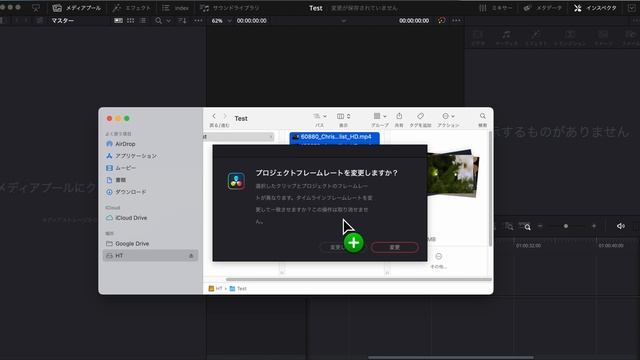Click その他 more actions icon in Finder
This screenshot has height=360, width=640.
(x=438, y=256)
